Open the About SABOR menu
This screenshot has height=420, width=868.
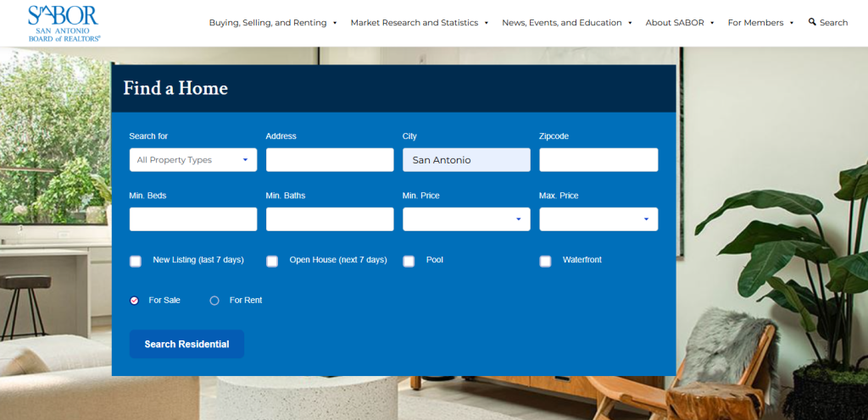[679, 23]
